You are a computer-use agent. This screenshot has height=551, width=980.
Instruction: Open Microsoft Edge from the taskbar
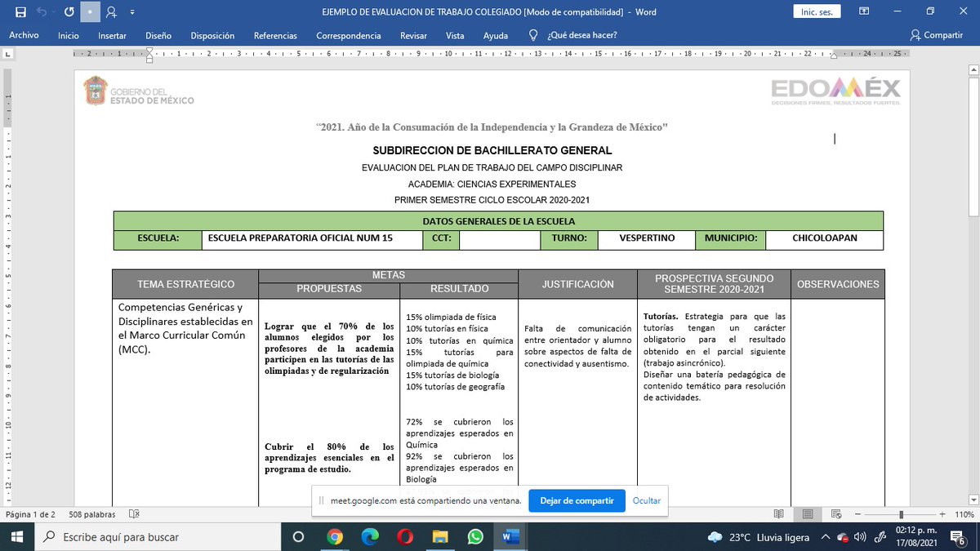[370, 537]
